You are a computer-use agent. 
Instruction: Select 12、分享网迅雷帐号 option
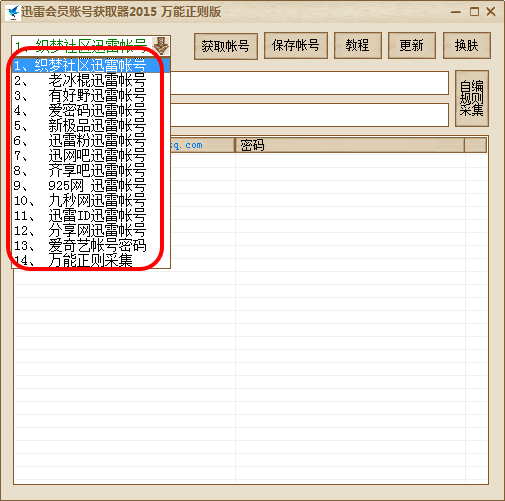point(91,230)
